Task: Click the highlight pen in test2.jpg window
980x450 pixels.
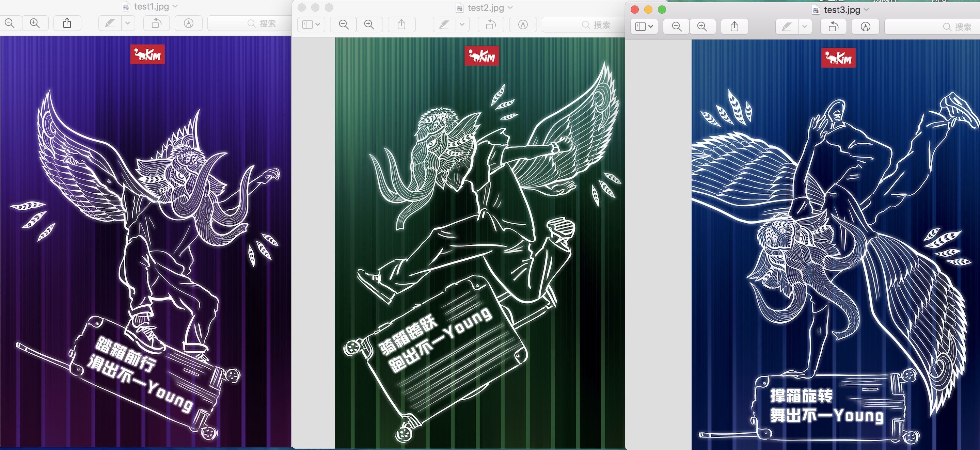Action: [x=444, y=25]
